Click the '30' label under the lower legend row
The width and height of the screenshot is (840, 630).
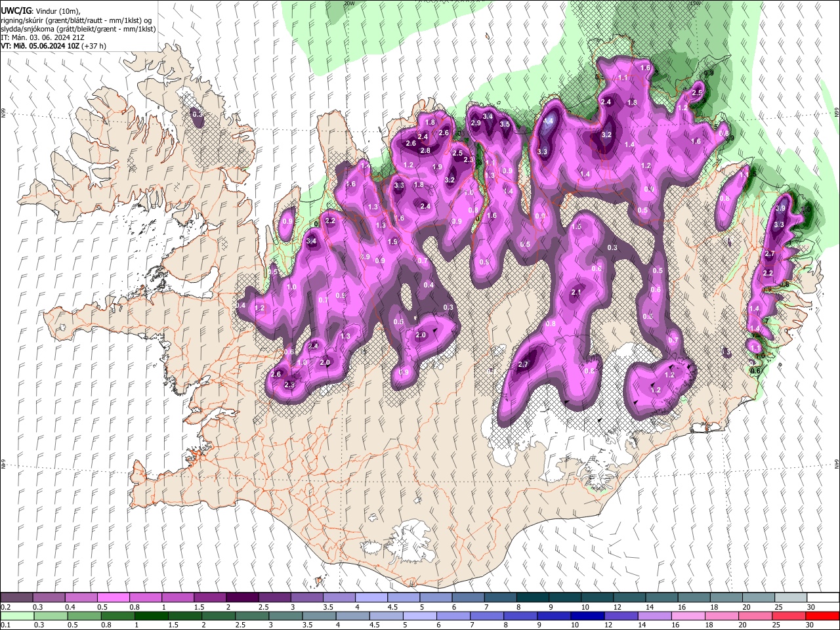[x=811, y=625]
